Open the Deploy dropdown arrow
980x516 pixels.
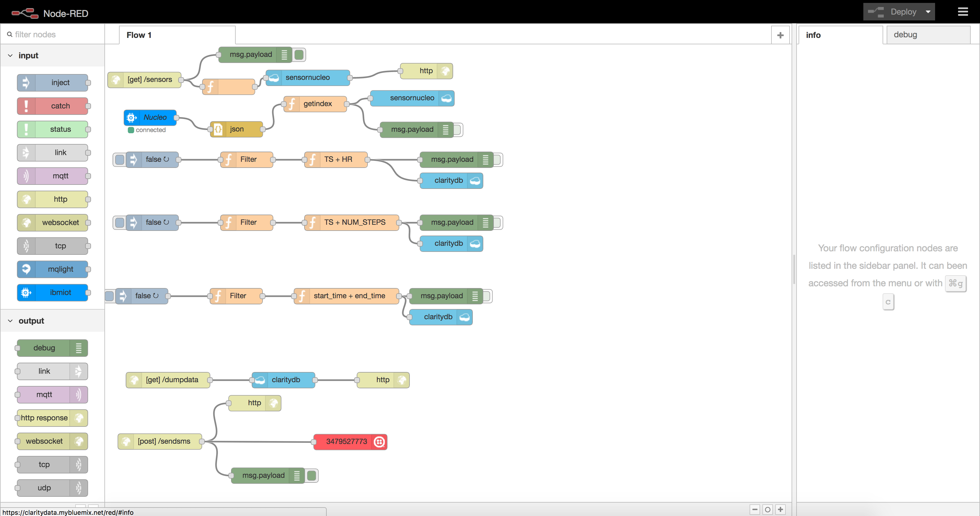(928, 12)
